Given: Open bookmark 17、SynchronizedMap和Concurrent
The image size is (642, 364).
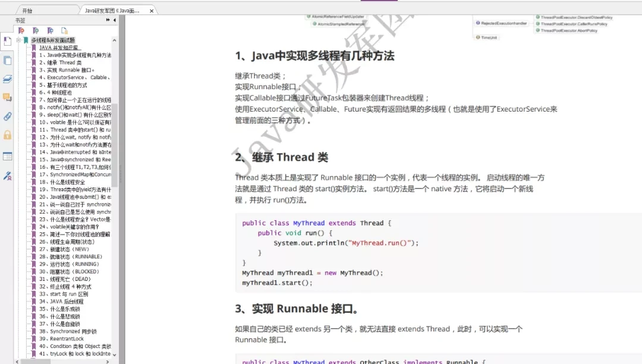Looking at the screenshot, I should click(75, 175).
